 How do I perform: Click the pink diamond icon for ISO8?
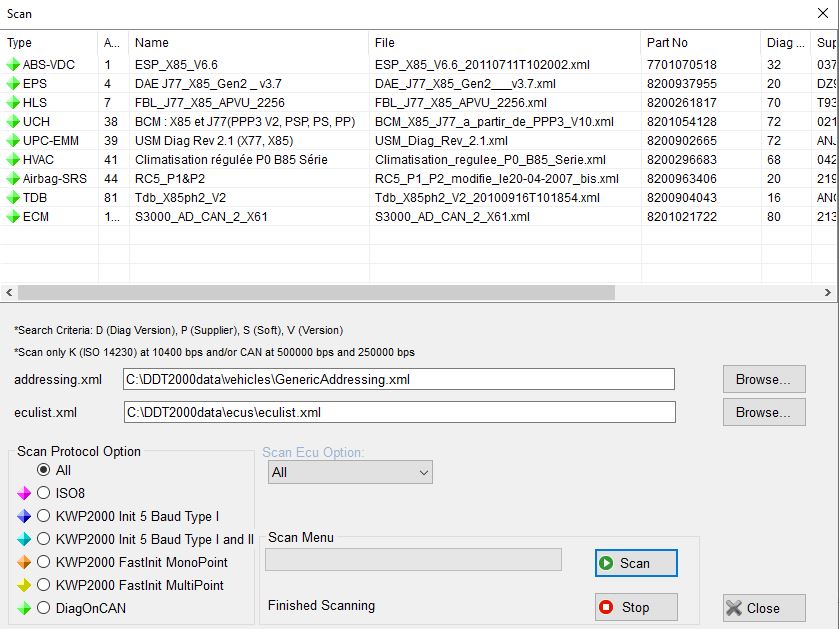[24, 493]
